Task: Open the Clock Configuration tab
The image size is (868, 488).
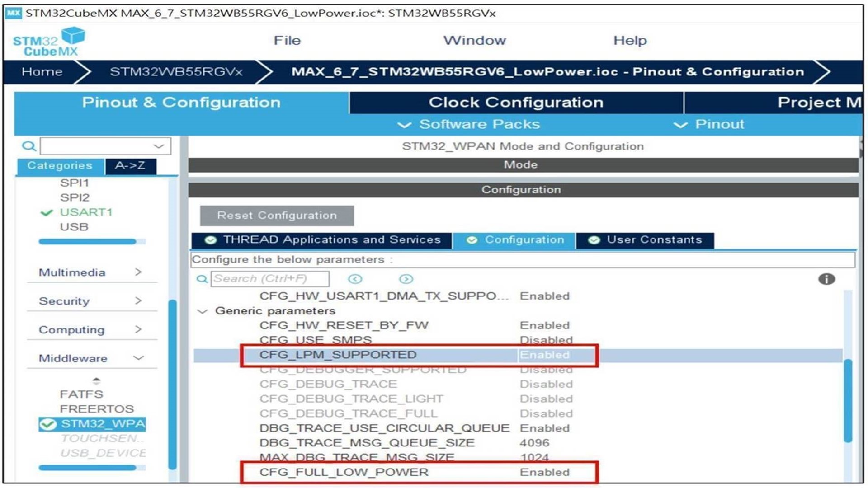Action: tap(516, 103)
